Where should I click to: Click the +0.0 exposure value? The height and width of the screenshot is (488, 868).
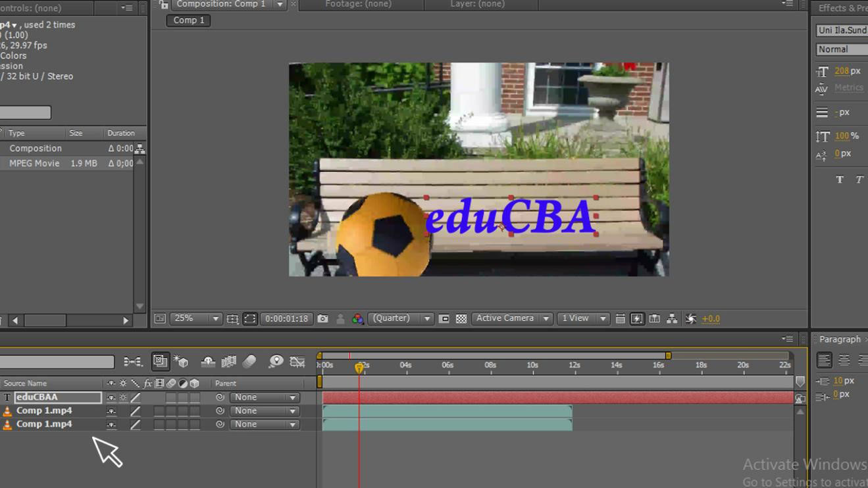click(x=711, y=319)
